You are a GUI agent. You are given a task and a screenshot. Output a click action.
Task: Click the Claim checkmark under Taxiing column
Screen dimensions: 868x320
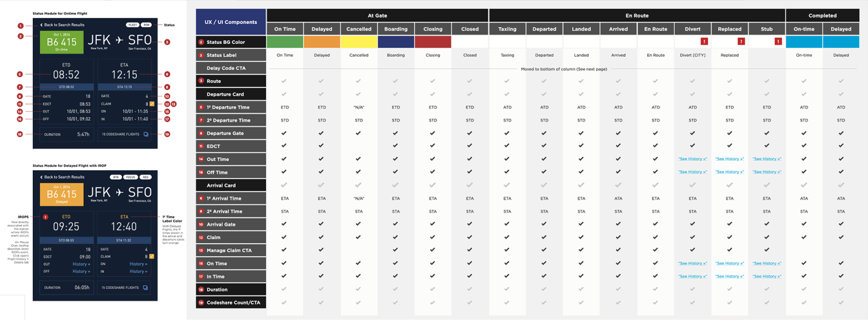[507, 237]
